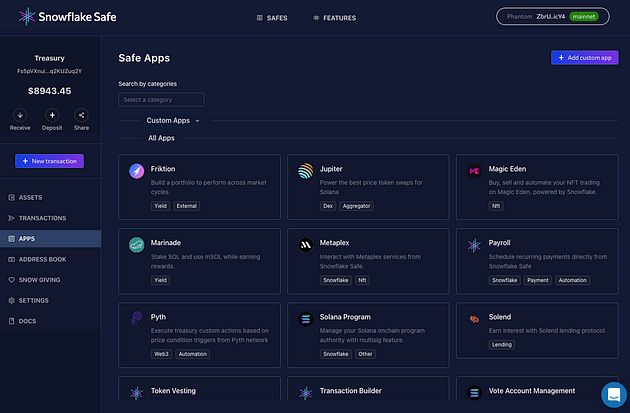Open Snow Giving in sidebar
This screenshot has height=413, width=630.
coord(50,280)
